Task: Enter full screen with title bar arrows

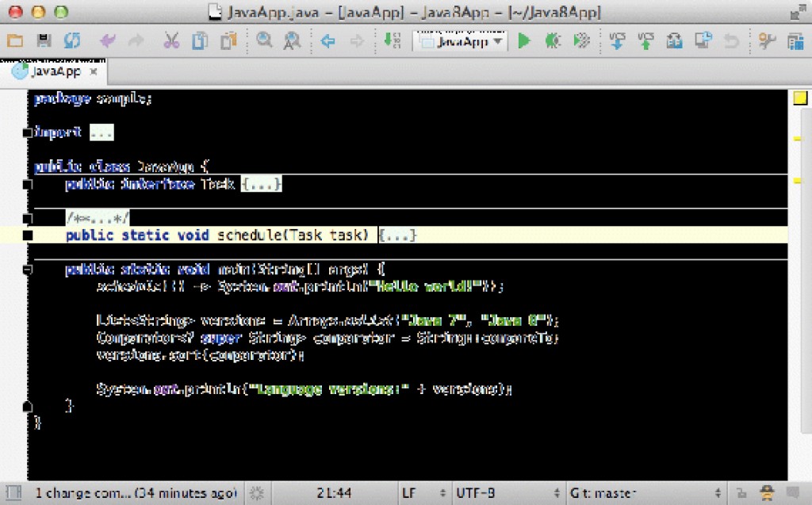Action: pos(798,12)
